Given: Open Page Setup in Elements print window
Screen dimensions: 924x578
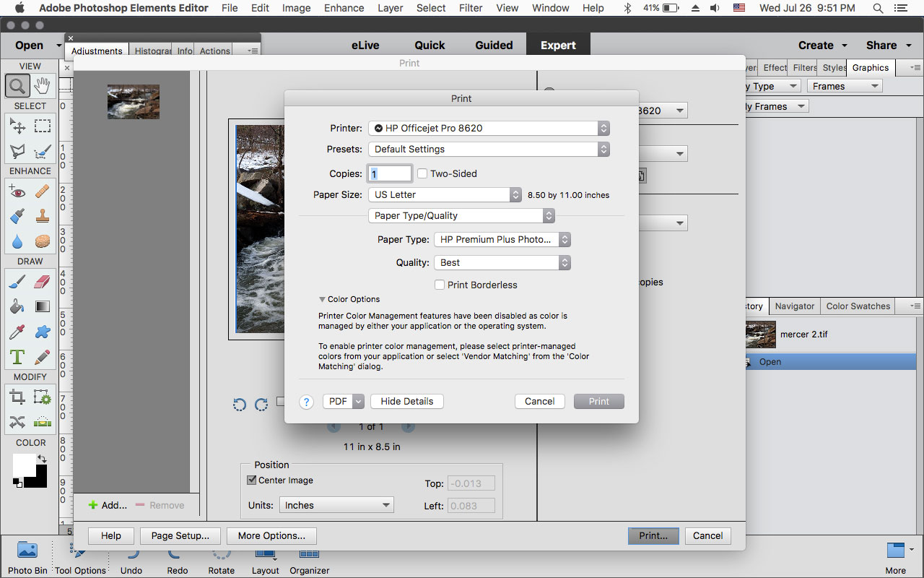Looking at the screenshot, I should coord(180,535).
